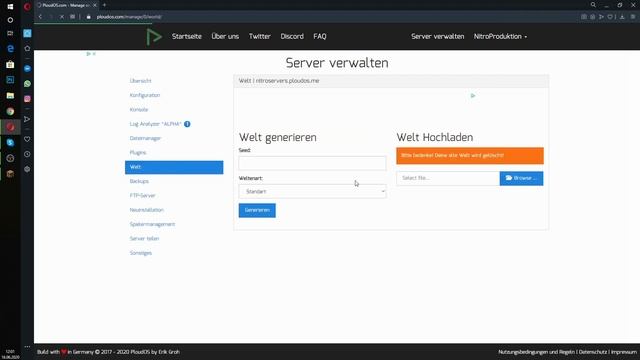The width and height of the screenshot is (640, 360).
Task: Open Messenger in the Opera sidebar
Action: [x=27, y=69]
